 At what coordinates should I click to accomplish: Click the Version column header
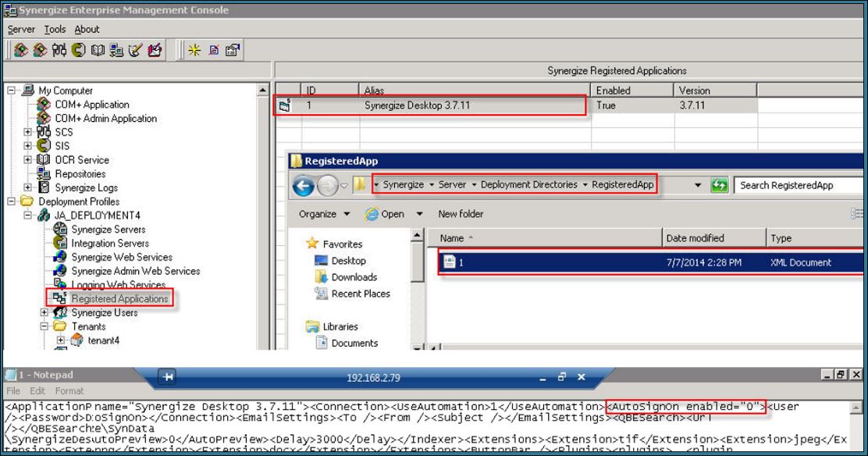(x=715, y=91)
